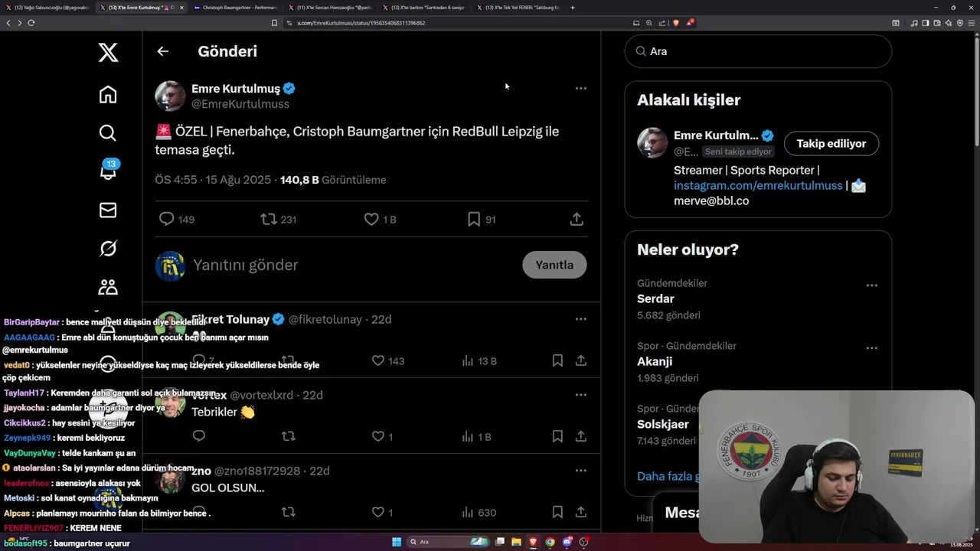View analytics 13 B on Fikret Tolunay reply

[x=479, y=360]
